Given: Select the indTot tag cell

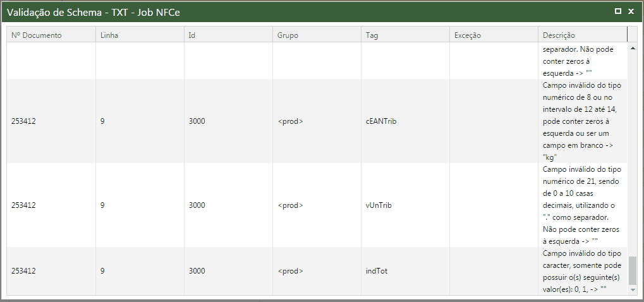Looking at the screenshot, I should point(377,271).
